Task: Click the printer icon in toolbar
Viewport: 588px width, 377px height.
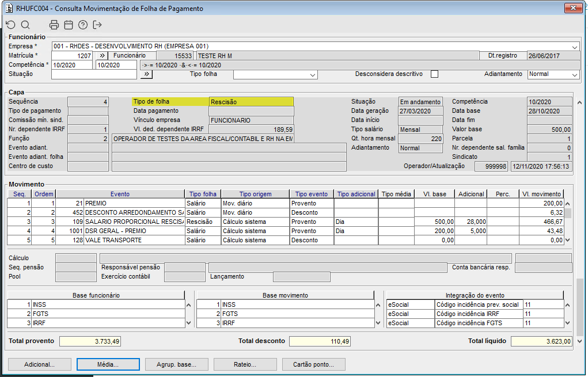Action: point(54,25)
